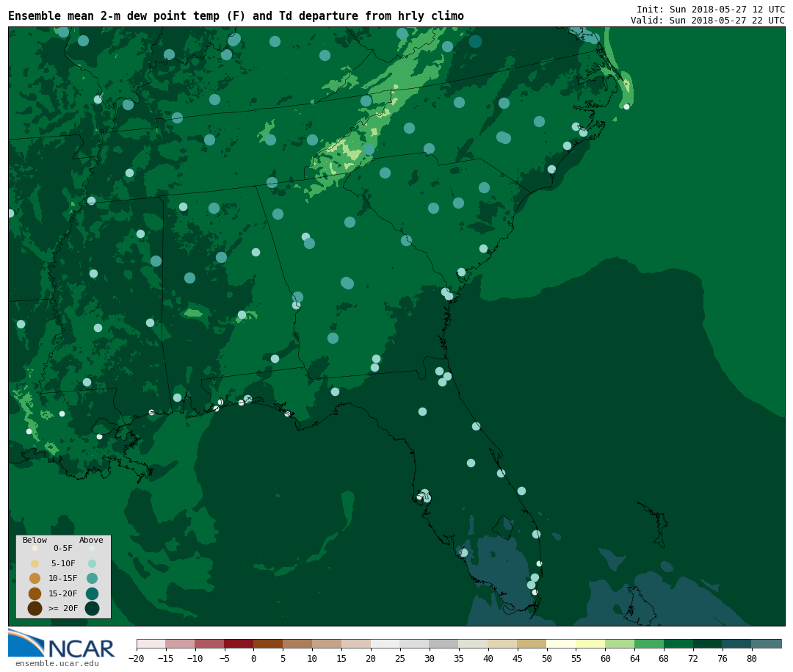
Task: Click the -20 colorbar tick label
Action: [136, 658]
